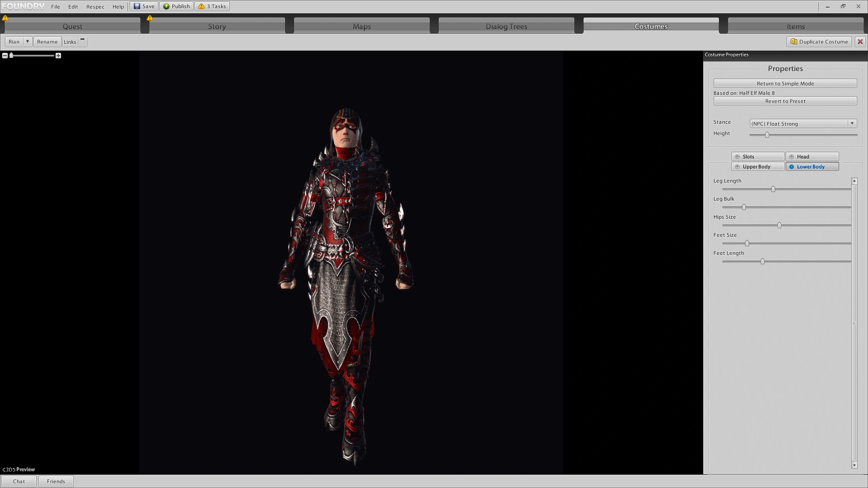This screenshot has width=868, height=488.
Task: Click the Leg Bulk slider handle
Action: coord(744,207)
